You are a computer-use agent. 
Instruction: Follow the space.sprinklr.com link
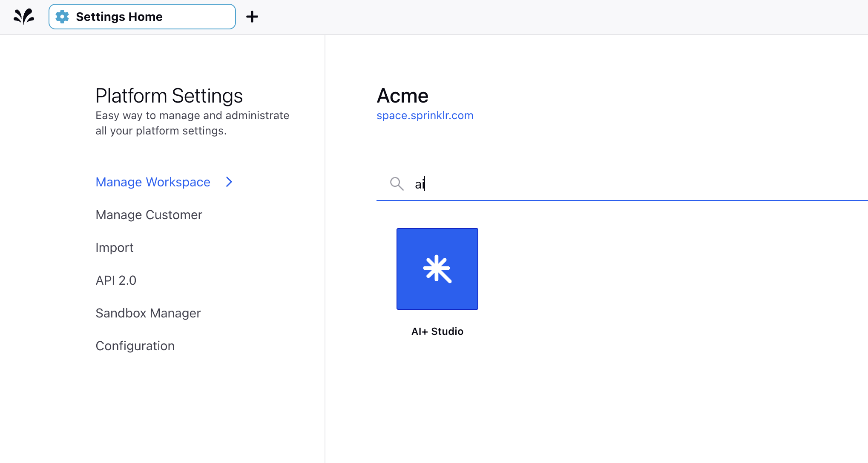pos(425,115)
